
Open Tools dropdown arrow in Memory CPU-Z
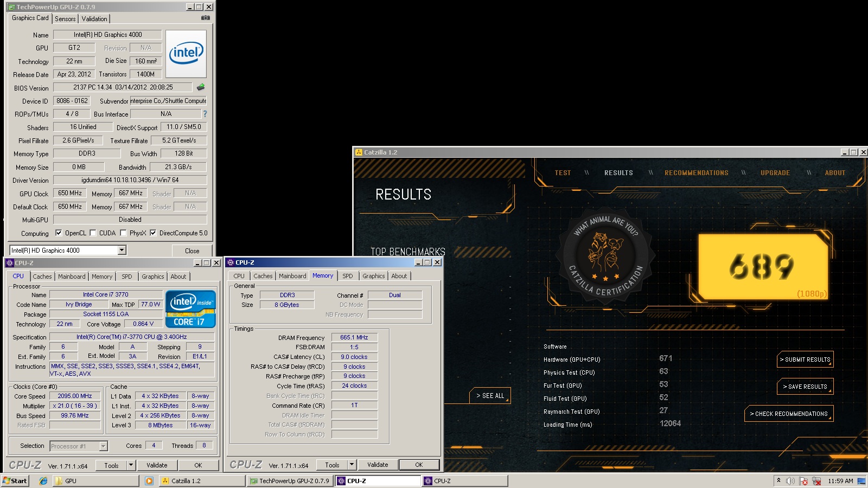352,465
